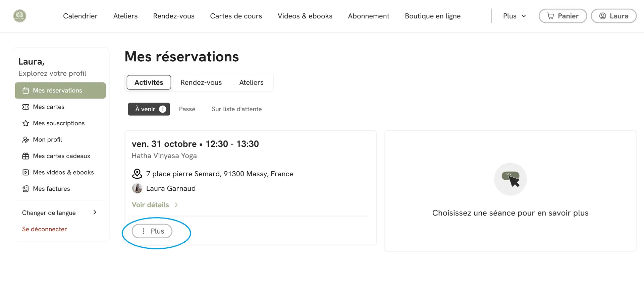Open Mon profil in sidebar

point(47,140)
